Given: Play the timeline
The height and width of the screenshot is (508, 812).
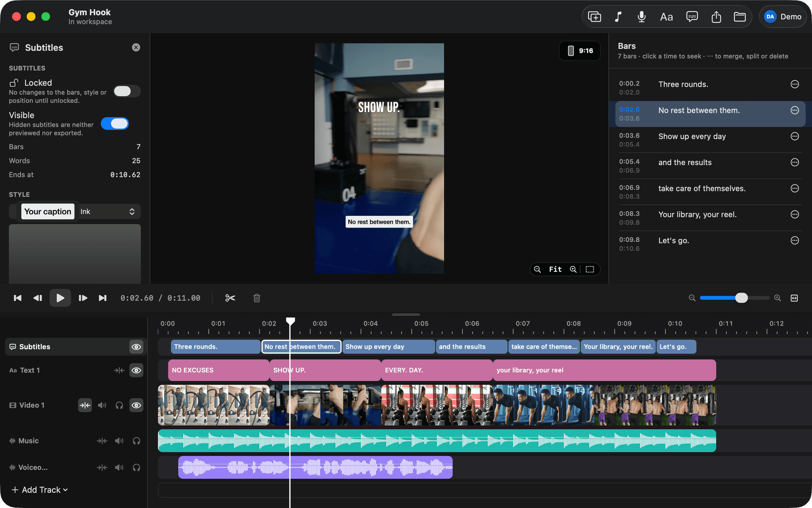Looking at the screenshot, I should coord(60,298).
